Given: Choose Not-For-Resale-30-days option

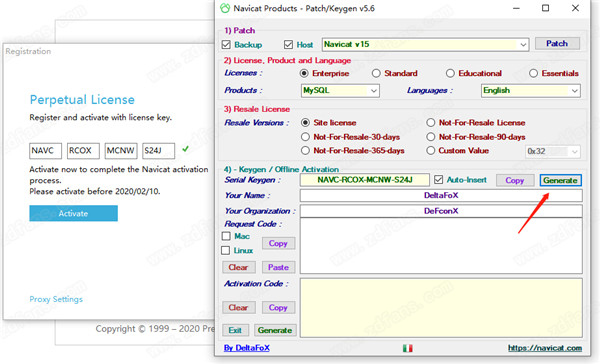Looking at the screenshot, I should pyautogui.click(x=305, y=137).
